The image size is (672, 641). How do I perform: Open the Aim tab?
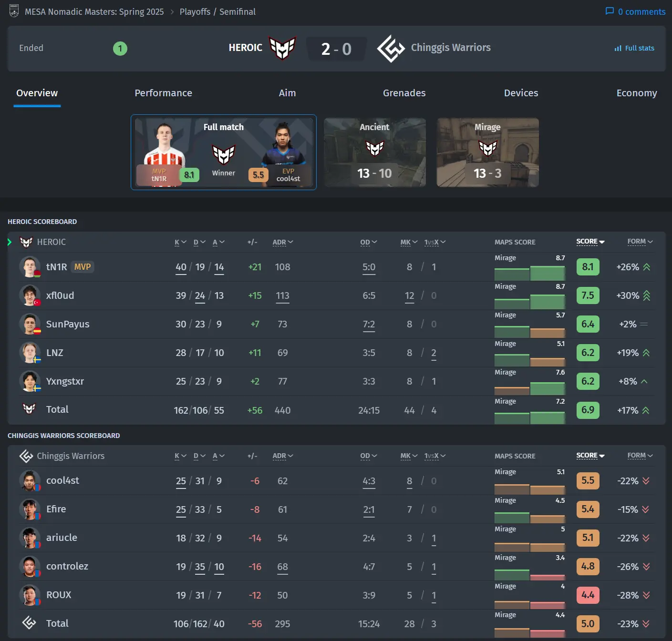click(287, 93)
